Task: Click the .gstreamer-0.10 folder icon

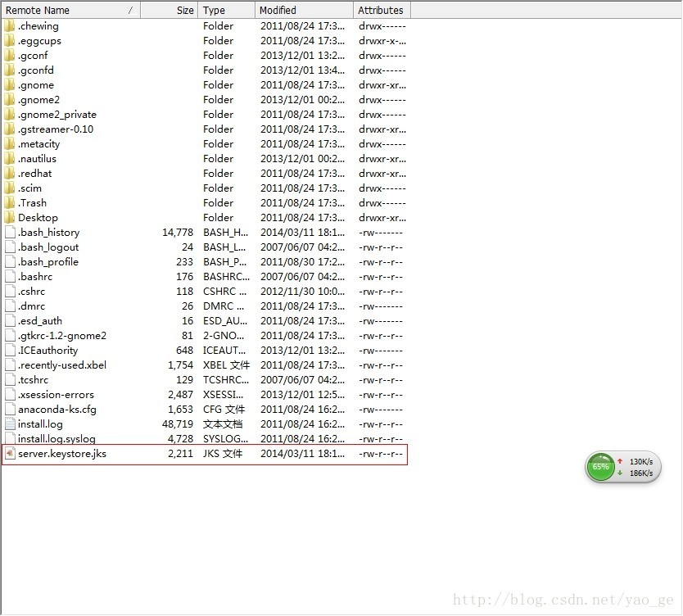Action: 10,129
